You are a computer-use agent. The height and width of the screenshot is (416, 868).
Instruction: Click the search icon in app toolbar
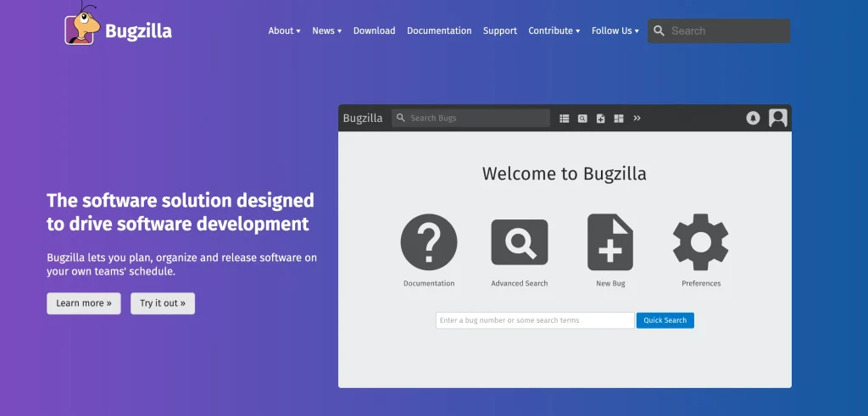pyautogui.click(x=582, y=119)
